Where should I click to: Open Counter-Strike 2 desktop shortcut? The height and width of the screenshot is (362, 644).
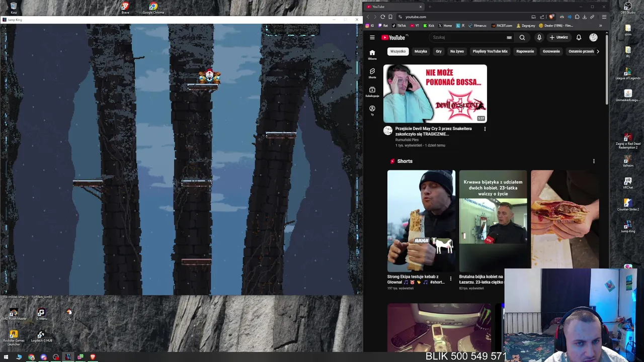[x=628, y=205]
